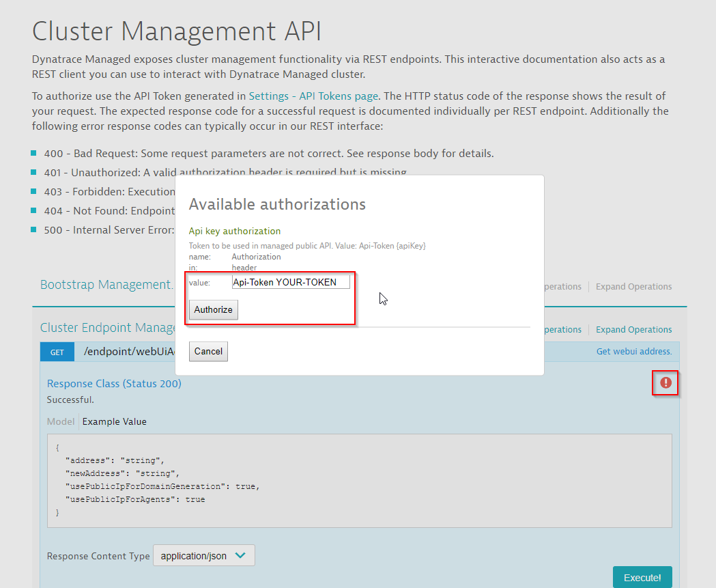
Task: Open the Bootstrap Management section heading
Action: click(x=107, y=284)
